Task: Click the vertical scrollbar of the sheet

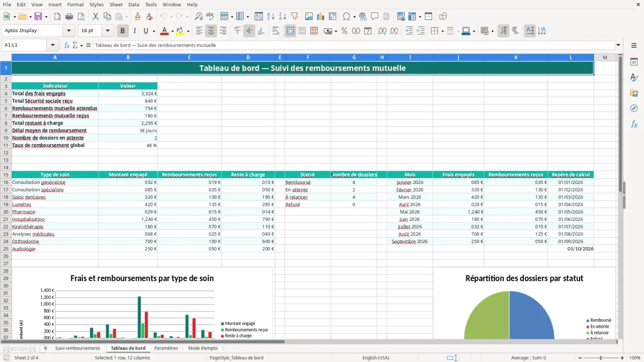Action: click(621, 196)
